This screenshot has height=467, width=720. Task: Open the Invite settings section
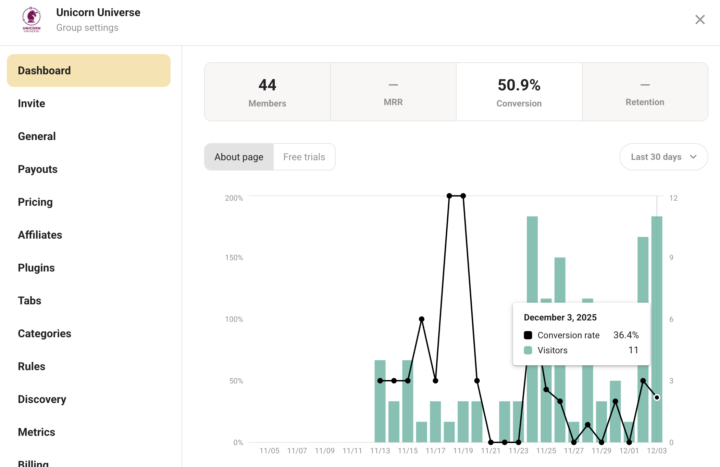[32, 103]
